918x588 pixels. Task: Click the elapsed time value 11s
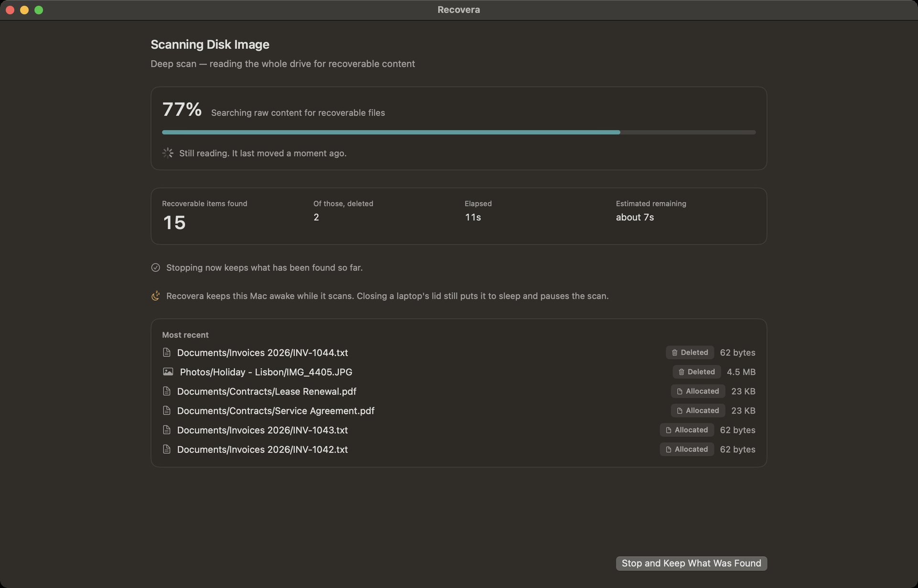click(473, 217)
